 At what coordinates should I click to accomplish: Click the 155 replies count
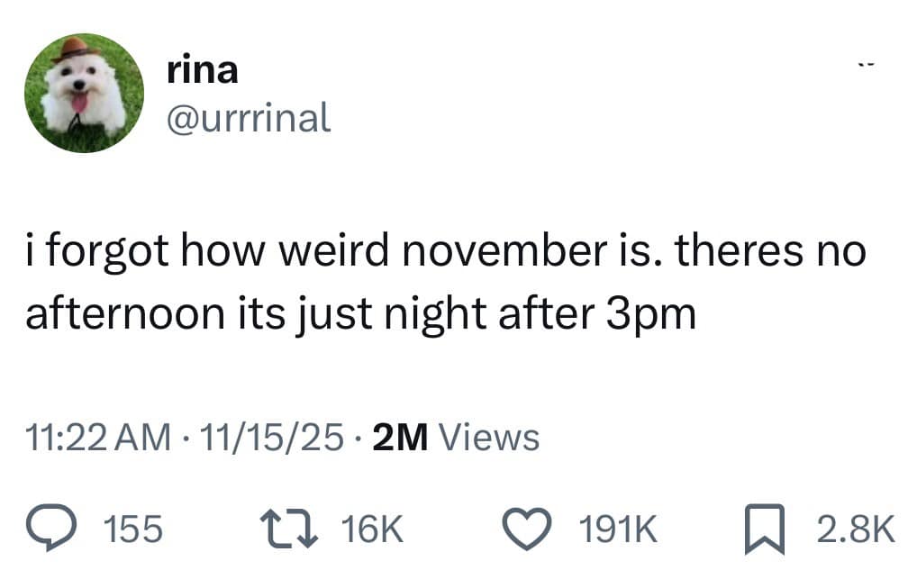134,530
